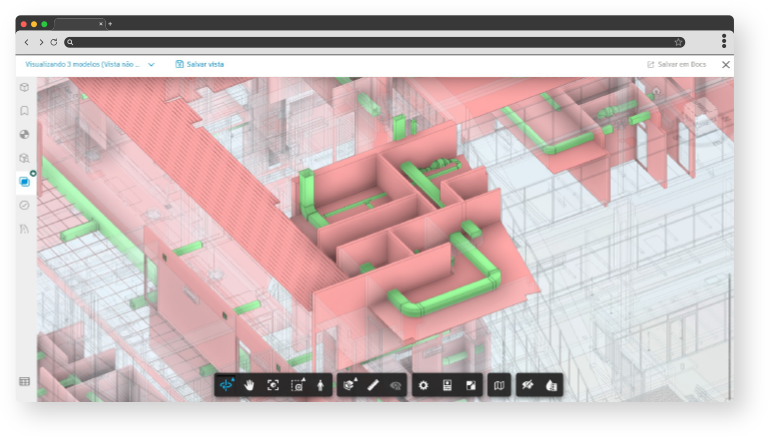Expand the 'Visualizando 3 modelos' dropdown
Viewport: 769px width, 437px height.
point(151,64)
